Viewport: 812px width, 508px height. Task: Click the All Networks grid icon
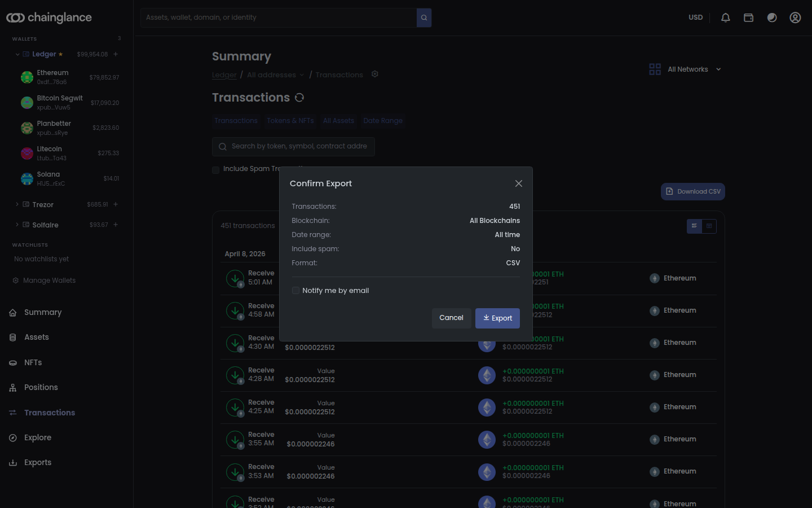pos(655,69)
